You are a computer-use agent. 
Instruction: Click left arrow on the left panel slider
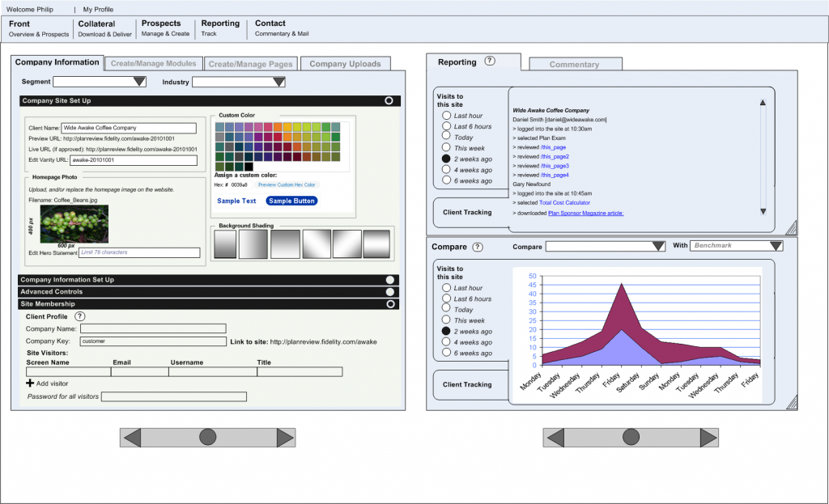(131, 438)
